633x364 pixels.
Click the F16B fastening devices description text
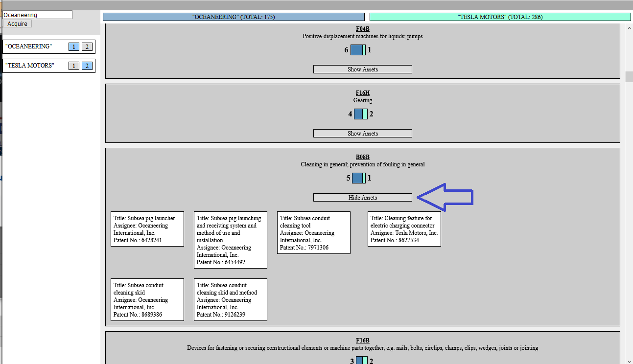tap(363, 348)
